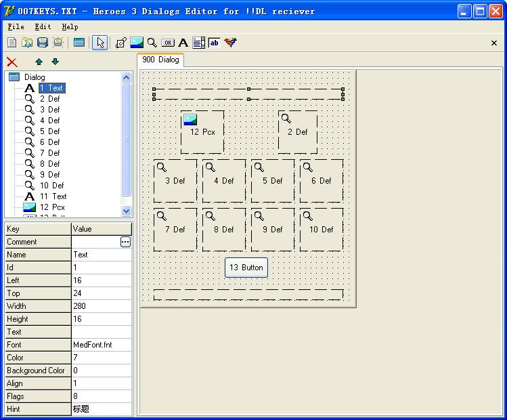The height and width of the screenshot is (420, 507).
Task: Select '4 Def' tree item
Action: (50, 121)
